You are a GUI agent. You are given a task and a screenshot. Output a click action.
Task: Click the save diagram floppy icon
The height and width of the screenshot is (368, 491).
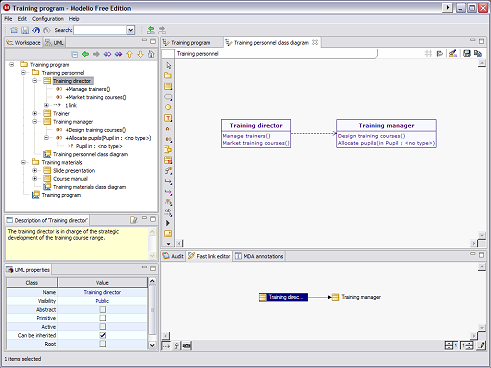click(467, 54)
